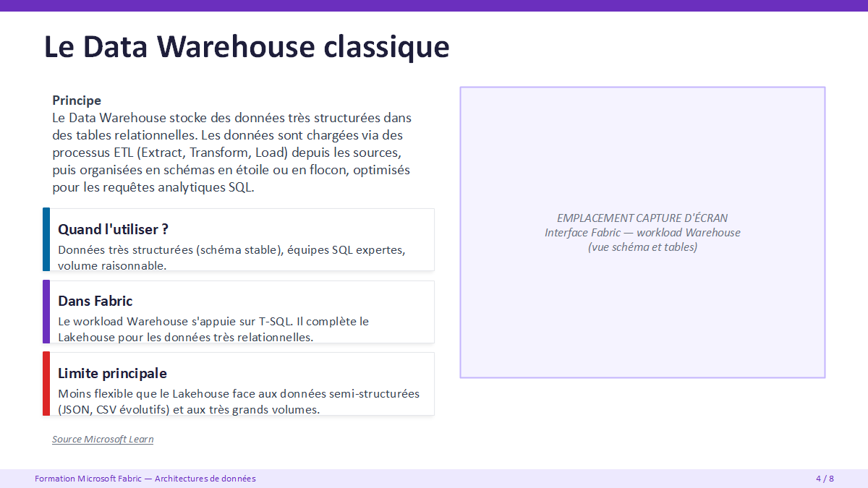Click the text 'Le workload Warehouse s'appuie sur T-SQL'
868x488 pixels.
point(174,321)
